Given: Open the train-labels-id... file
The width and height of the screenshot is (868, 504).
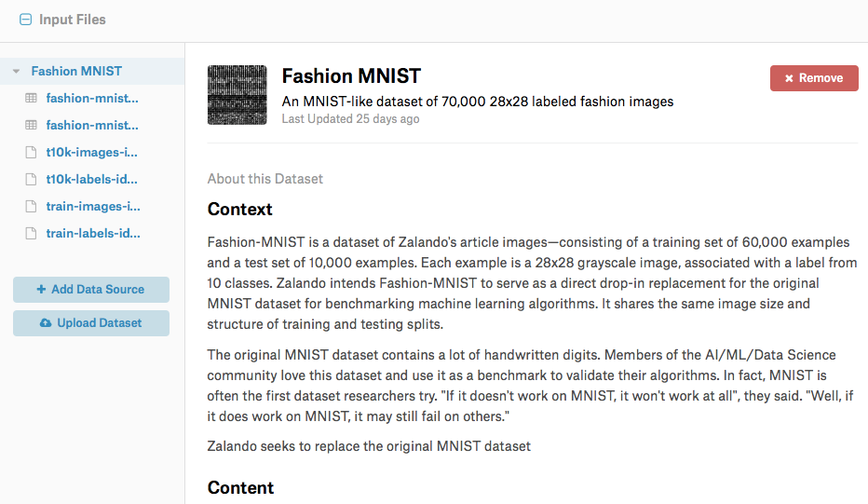Looking at the screenshot, I should pos(93,234).
